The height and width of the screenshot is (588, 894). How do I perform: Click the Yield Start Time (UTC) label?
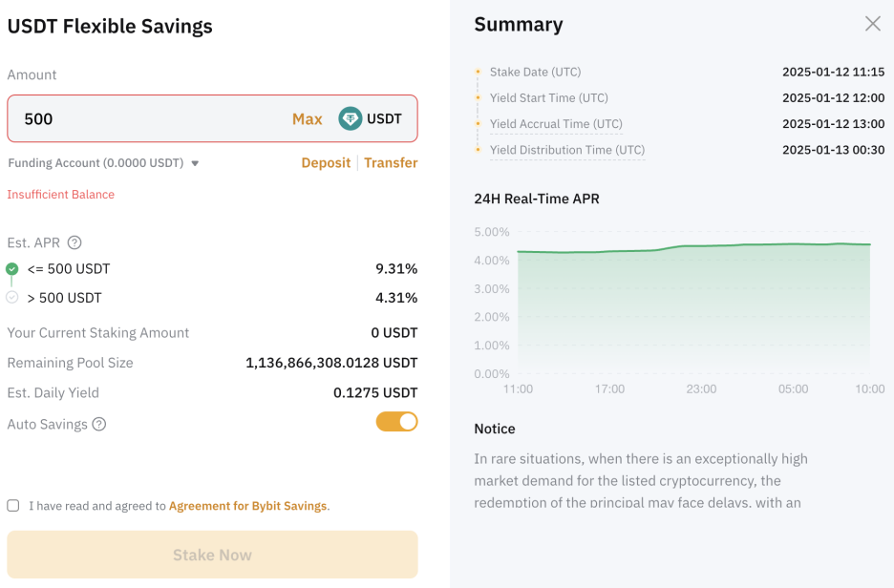coord(549,98)
